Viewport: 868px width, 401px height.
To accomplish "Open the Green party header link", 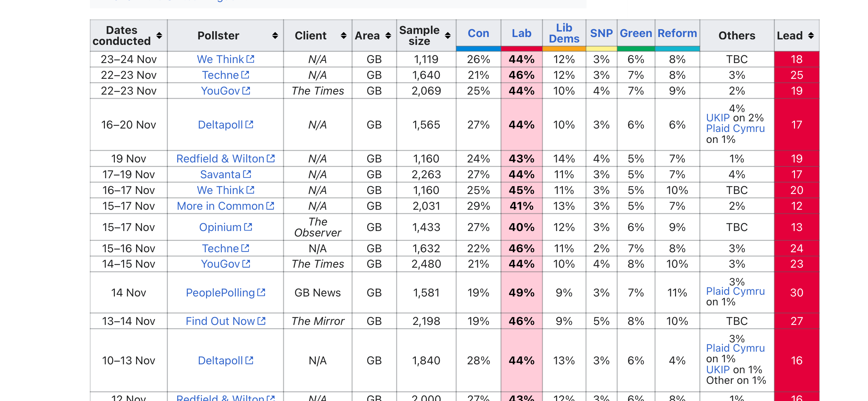I will point(636,33).
